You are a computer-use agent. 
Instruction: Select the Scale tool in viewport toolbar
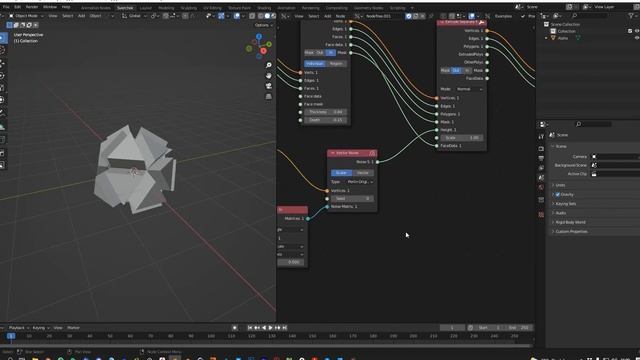pos(3,88)
